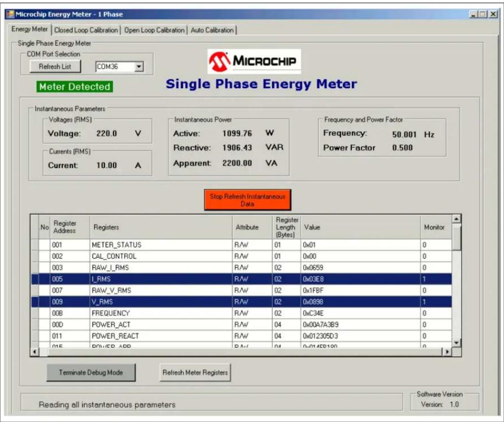Go to the Auto Calibration tab
The image size is (504, 422).
212,30
